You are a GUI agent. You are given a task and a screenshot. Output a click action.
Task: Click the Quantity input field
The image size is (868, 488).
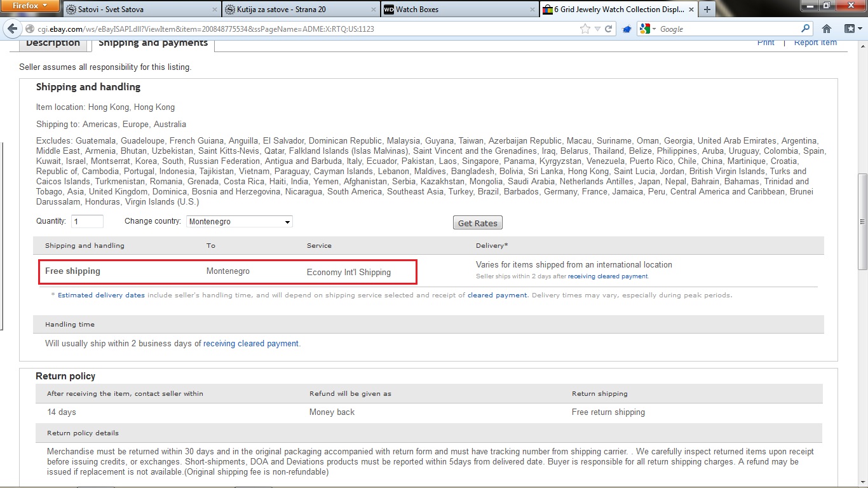(x=87, y=222)
